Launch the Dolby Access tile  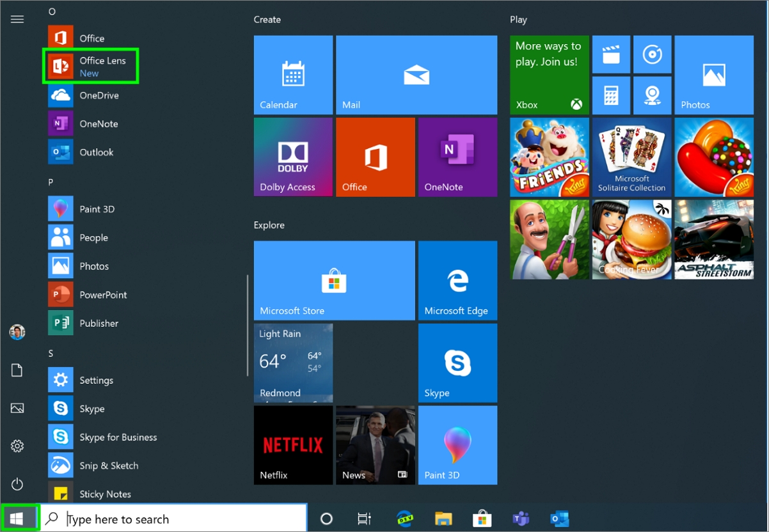[293, 157]
